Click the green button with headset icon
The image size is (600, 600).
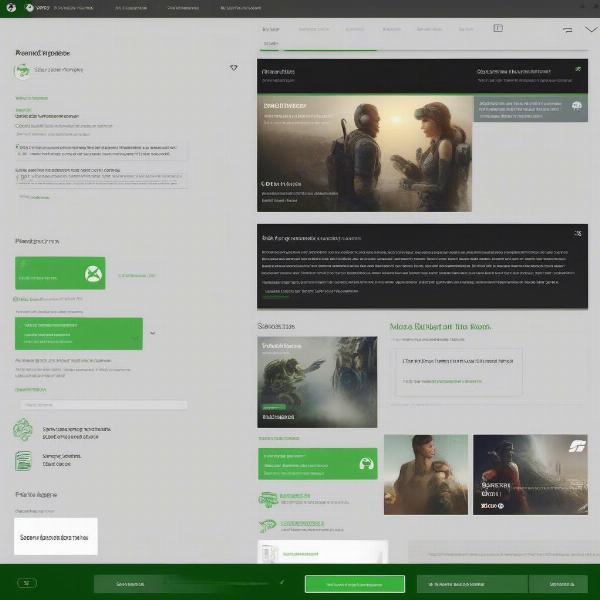(x=318, y=463)
